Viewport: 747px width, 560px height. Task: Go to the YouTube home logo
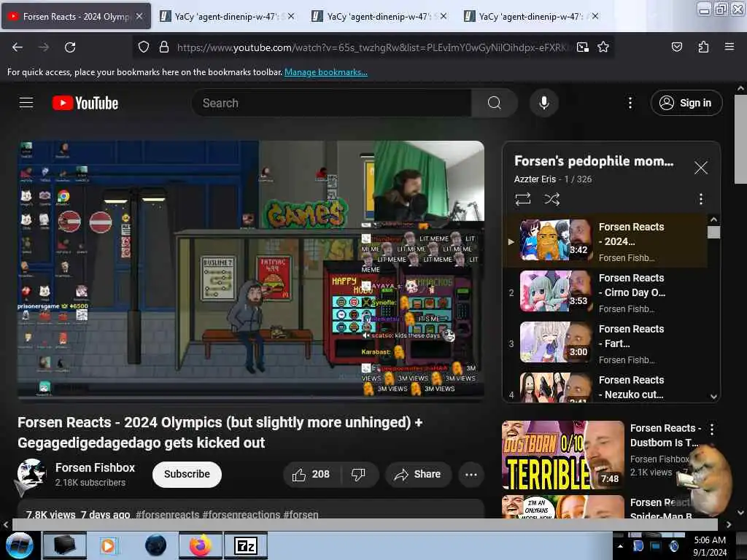pos(85,103)
